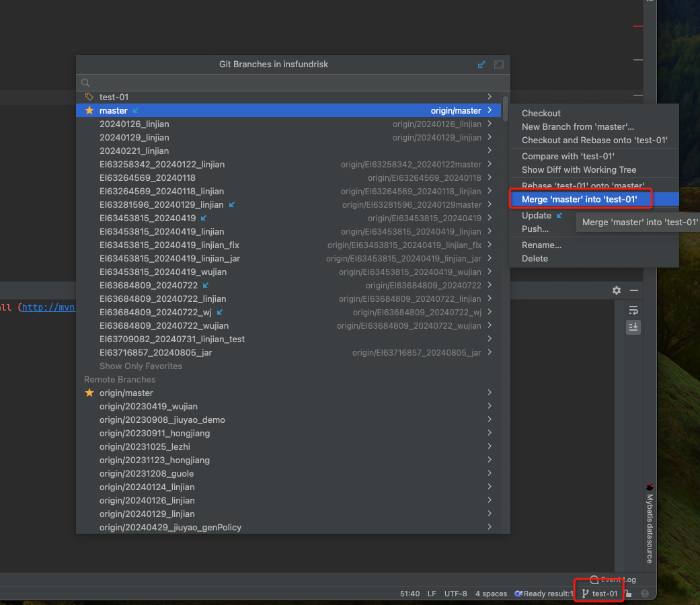Screen dimensions: 700x605
Task: Open the http://mvn link in console
Action: [48, 307]
